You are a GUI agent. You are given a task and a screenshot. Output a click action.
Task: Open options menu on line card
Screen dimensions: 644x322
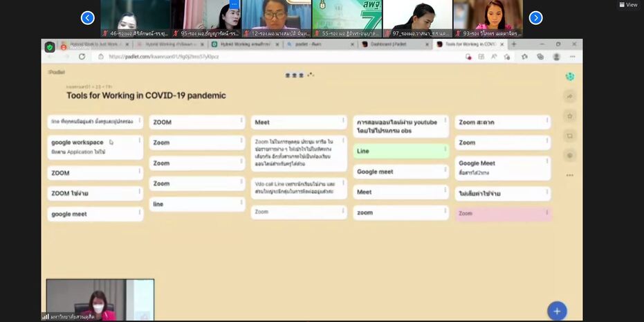(241, 202)
